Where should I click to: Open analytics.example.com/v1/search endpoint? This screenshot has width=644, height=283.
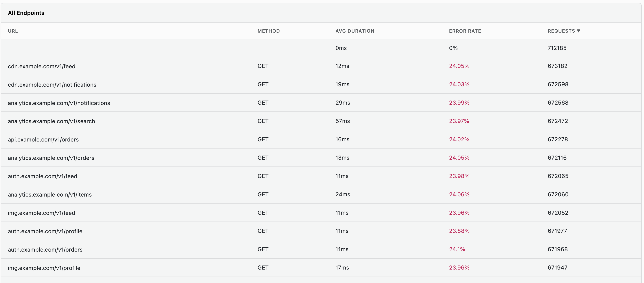51,121
